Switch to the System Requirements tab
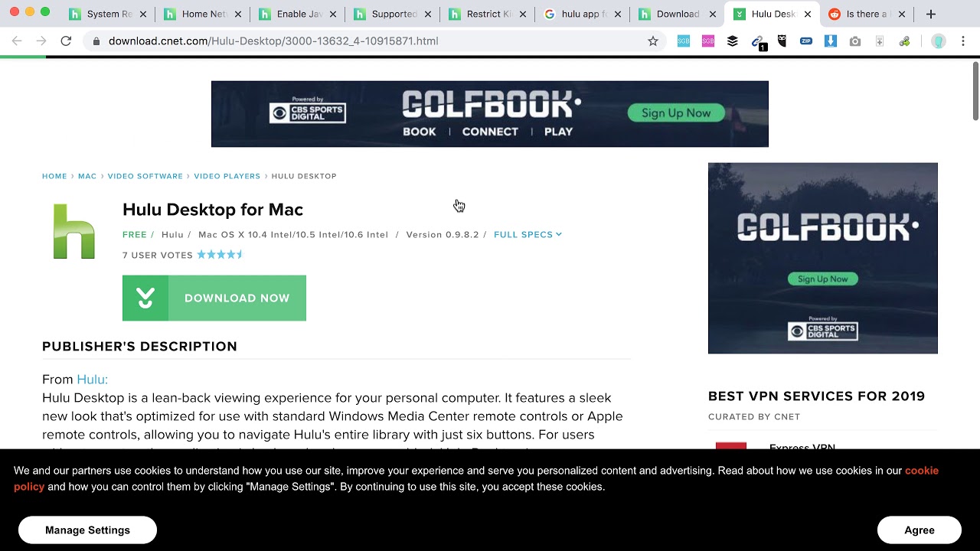This screenshot has width=980, height=551. click(x=100, y=14)
